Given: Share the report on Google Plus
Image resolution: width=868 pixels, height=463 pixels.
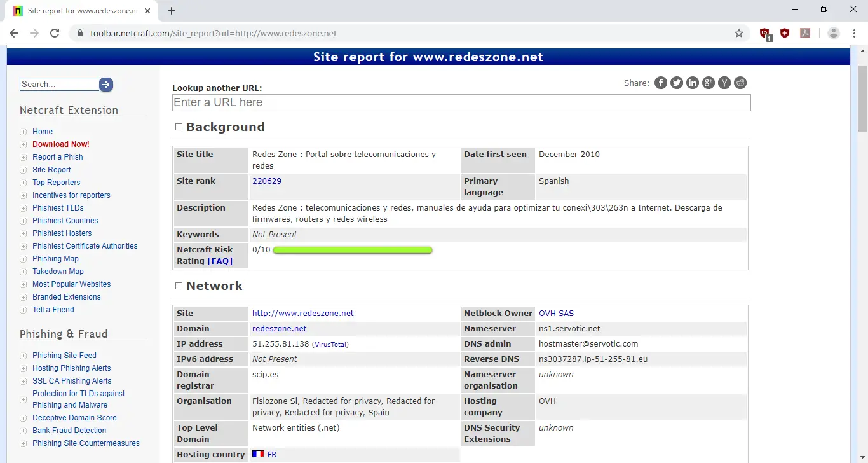Looking at the screenshot, I should pyautogui.click(x=709, y=83).
